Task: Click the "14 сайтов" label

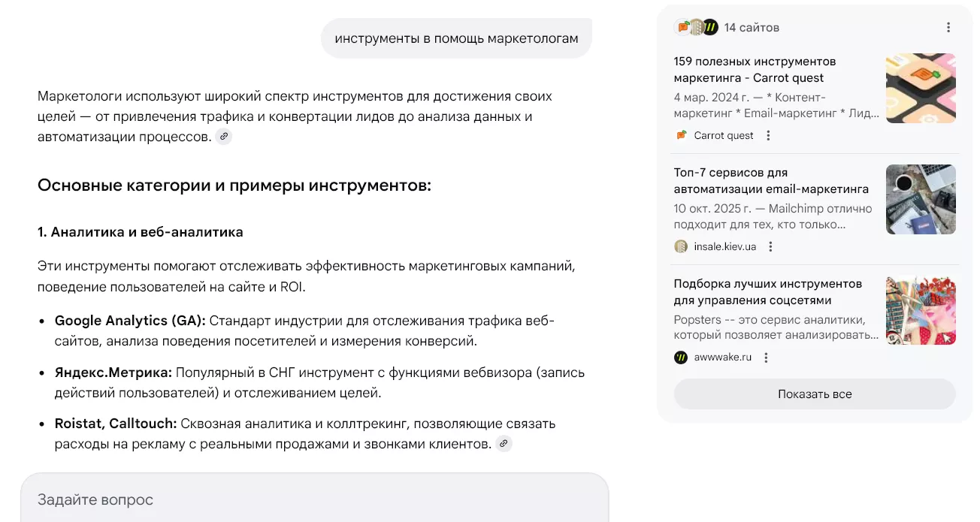Action: 752,27
